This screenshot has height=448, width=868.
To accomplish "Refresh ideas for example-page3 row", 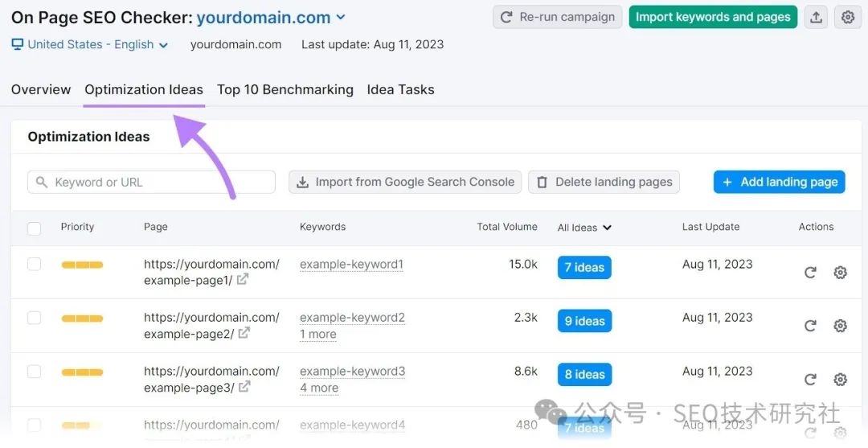I will tap(810, 380).
